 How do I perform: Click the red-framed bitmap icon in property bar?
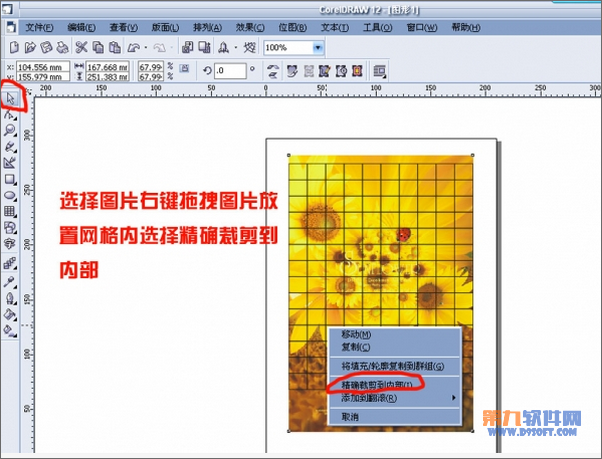pyautogui.click(x=357, y=71)
